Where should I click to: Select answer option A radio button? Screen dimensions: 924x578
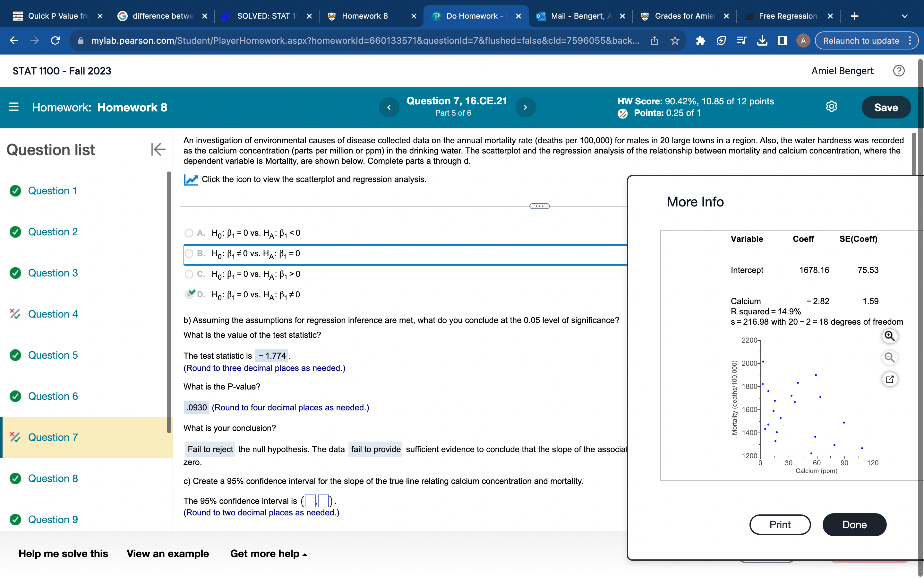pyautogui.click(x=189, y=233)
